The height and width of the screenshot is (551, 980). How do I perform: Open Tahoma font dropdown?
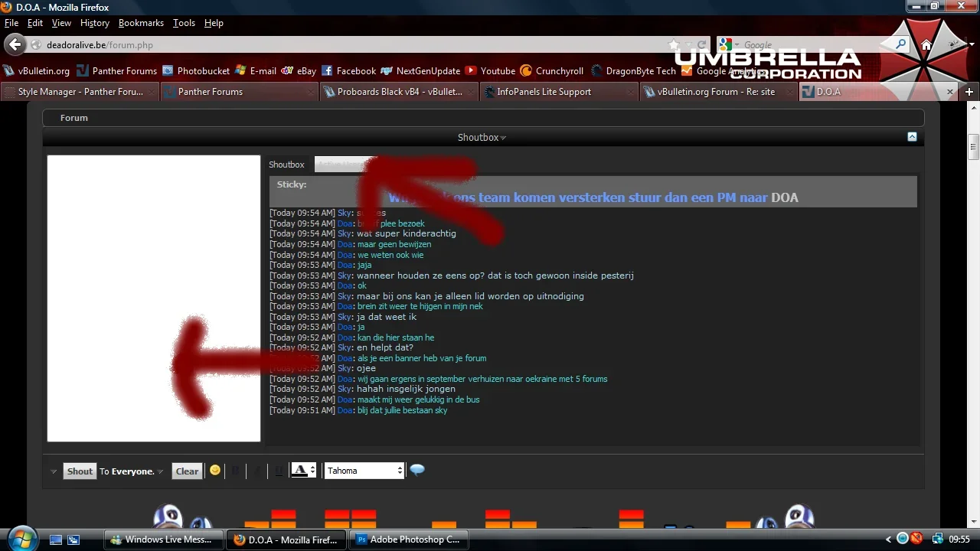pyautogui.click(x=364, y=471)
